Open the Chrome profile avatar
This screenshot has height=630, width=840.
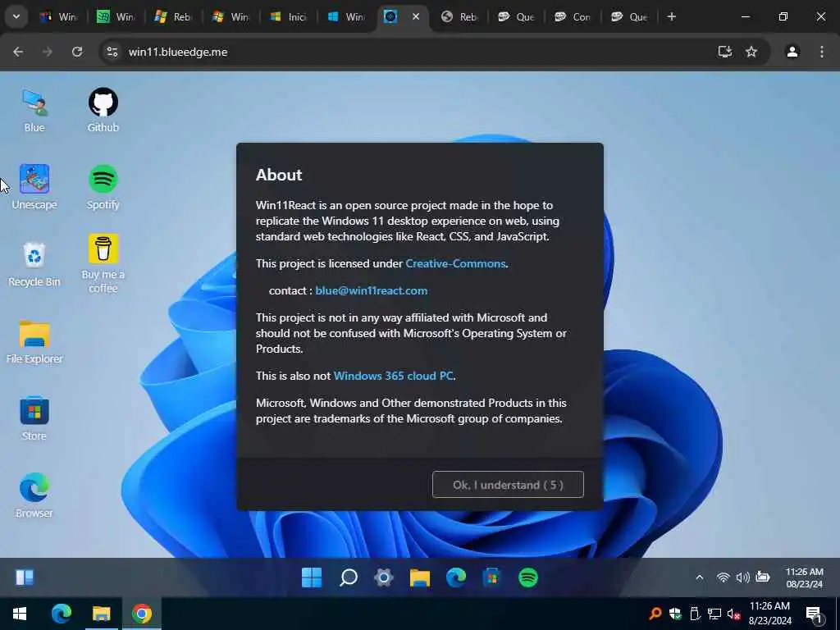[792, 52]
